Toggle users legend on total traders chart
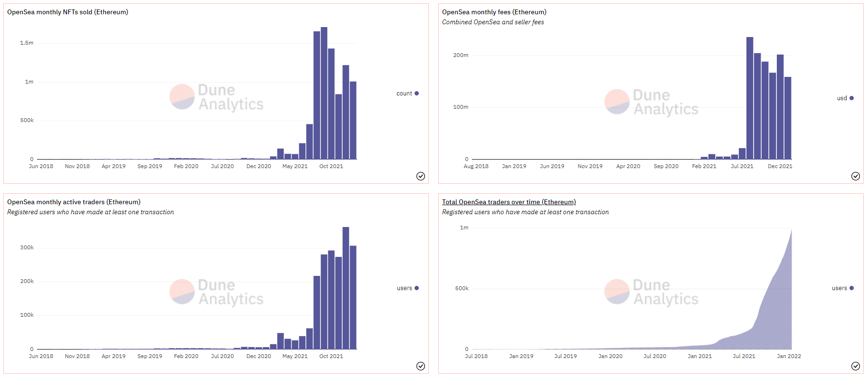This screenshot has width=868, height=378. click(x=843, y=288)
